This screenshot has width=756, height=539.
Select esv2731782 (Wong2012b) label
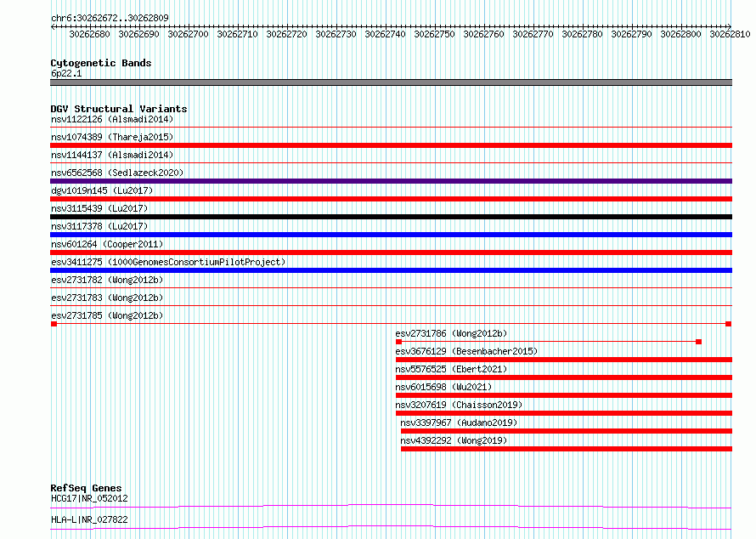[x=107, y=280]
